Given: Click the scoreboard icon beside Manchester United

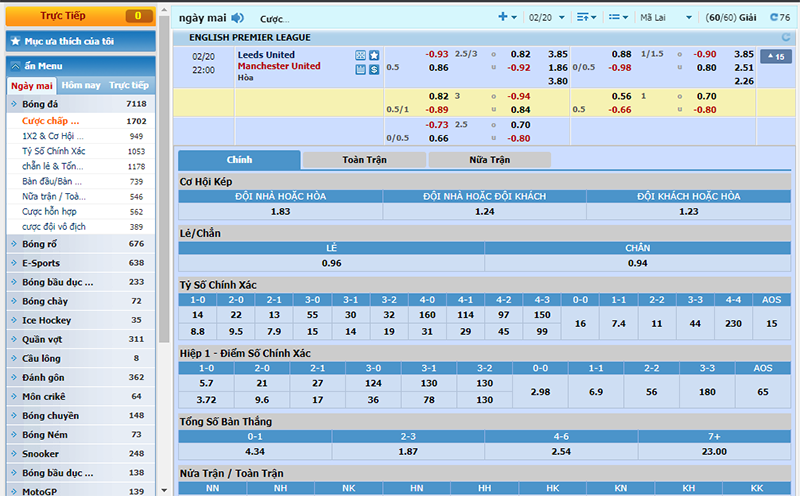Looking at the screenshot, I should 360,69.
